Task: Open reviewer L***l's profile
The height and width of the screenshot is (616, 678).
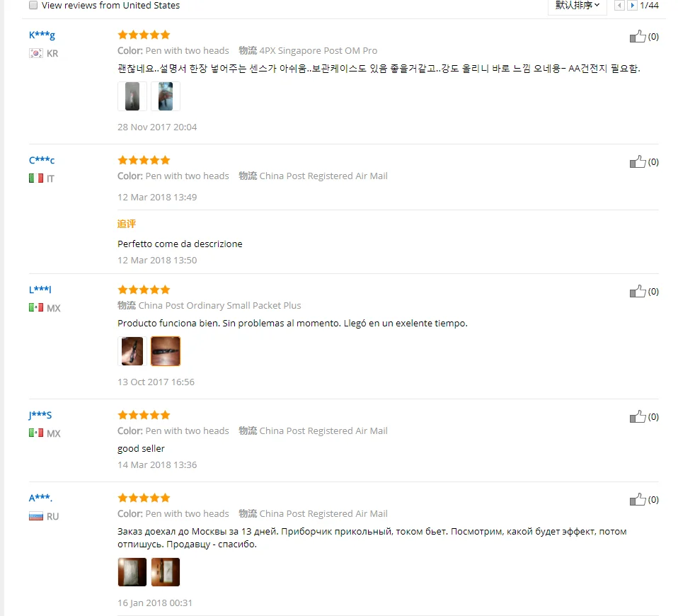Action: tap(40, 290)
